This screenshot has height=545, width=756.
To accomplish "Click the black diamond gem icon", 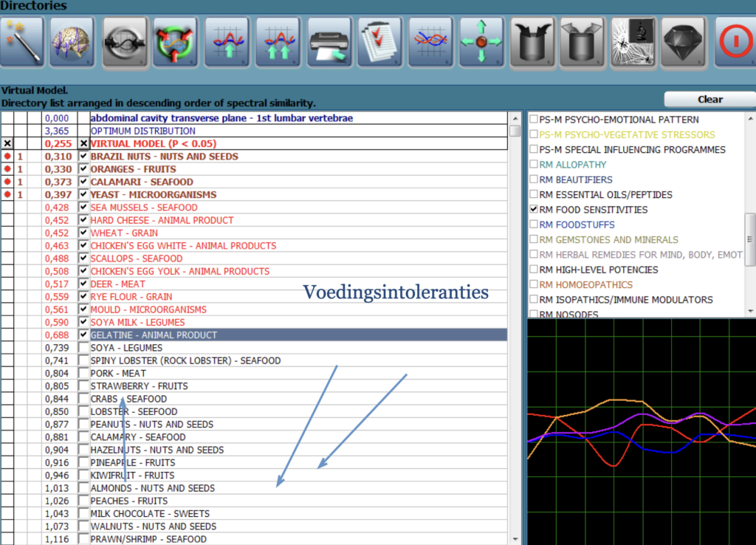I will point(684,41).
